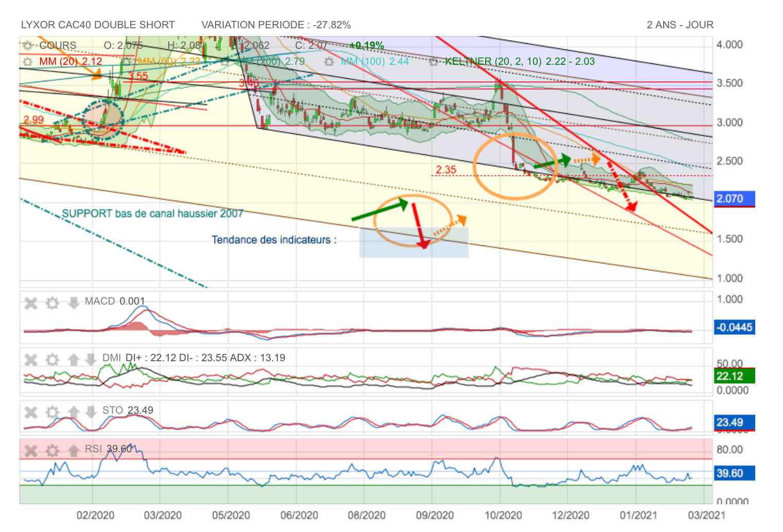The width and height of the screenshot is (783, 532).
Task: Click the 03/2021 date axis label
Action: pyautogui.click(x=706, y=516)
